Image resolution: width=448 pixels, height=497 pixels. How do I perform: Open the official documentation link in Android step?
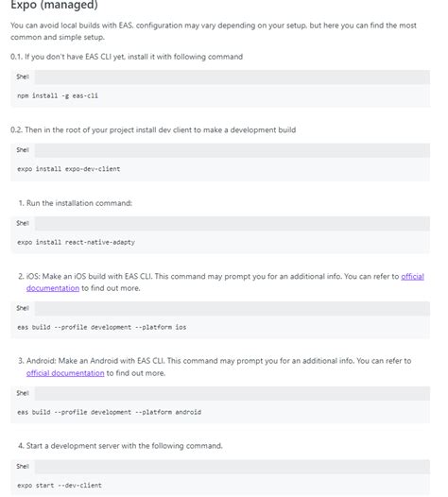[65, 373]
